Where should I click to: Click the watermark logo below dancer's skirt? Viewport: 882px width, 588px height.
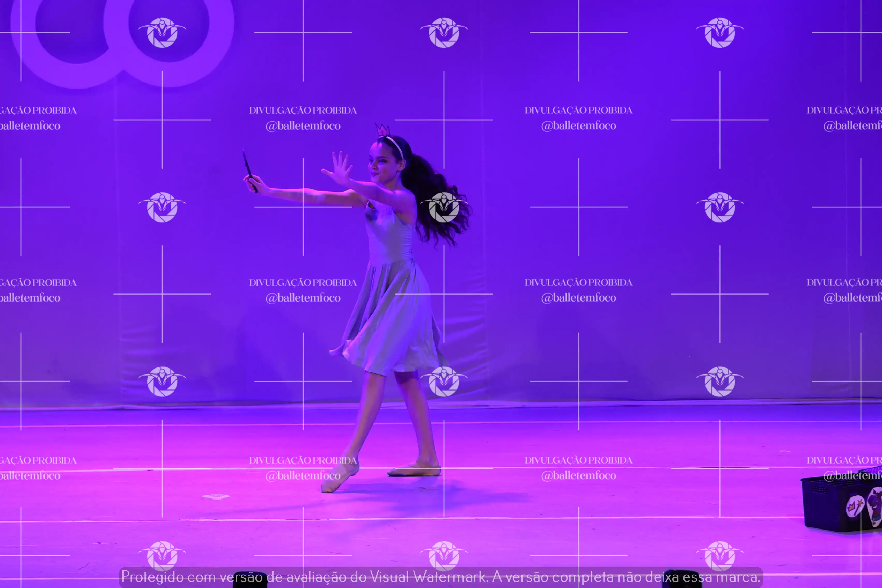click(x=444, y=381)
